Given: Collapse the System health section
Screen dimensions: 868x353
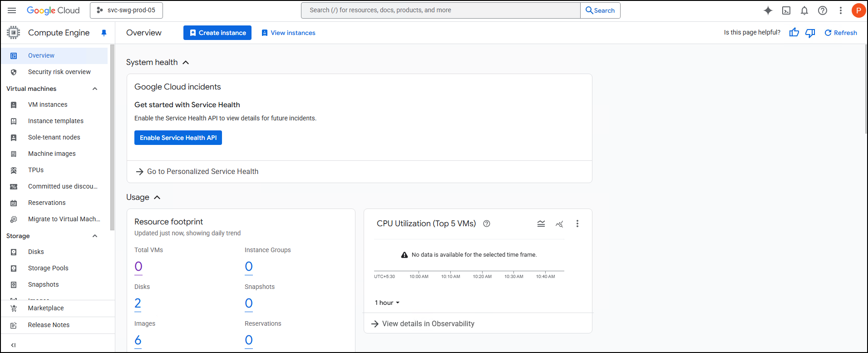Looking at the screenshot, I should pos(186,62).
